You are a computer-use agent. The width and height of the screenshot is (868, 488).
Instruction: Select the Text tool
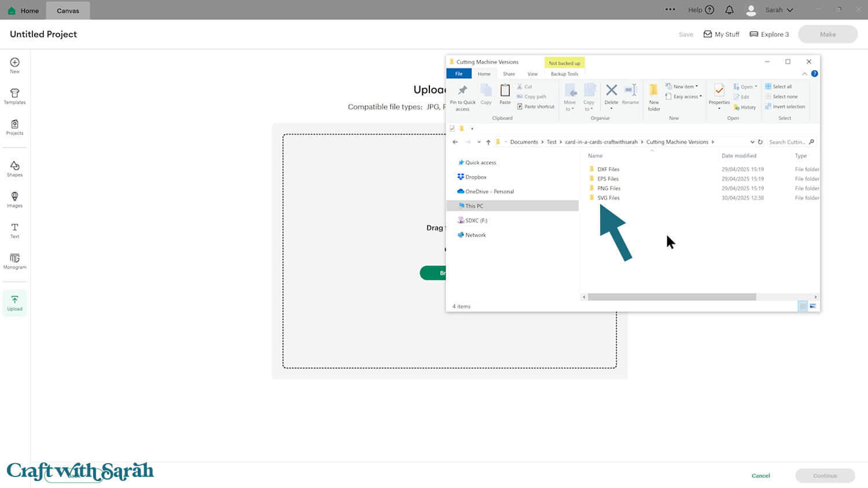[x=14, y=230]
